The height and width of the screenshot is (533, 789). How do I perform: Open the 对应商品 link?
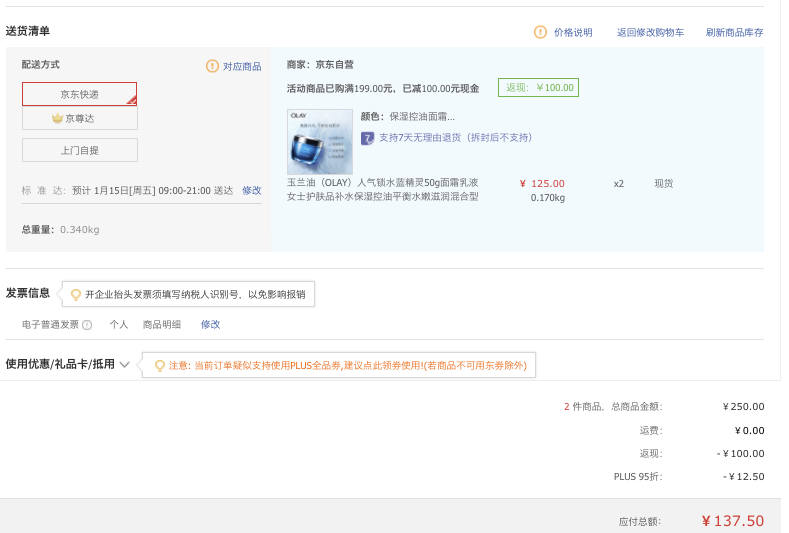pyautogui.click(x=242, y=66)
